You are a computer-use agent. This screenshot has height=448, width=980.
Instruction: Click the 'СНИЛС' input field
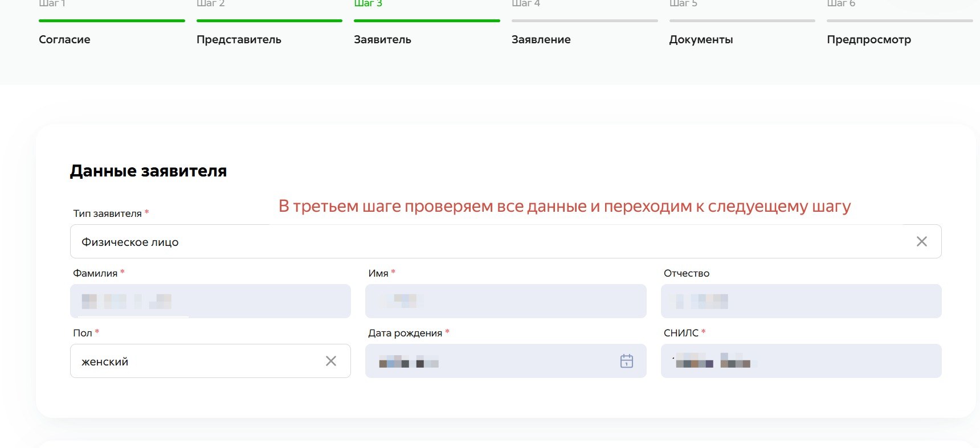point(801,361)
